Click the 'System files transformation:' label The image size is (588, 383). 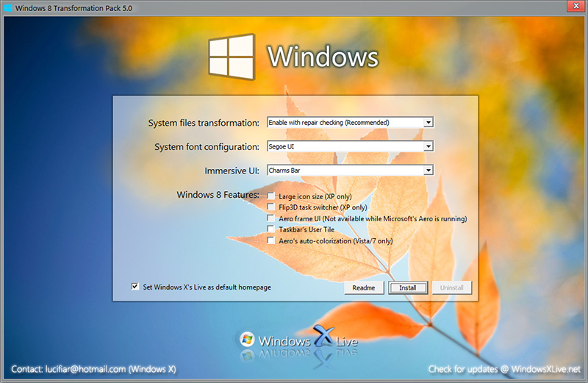[x=204, y=123]
